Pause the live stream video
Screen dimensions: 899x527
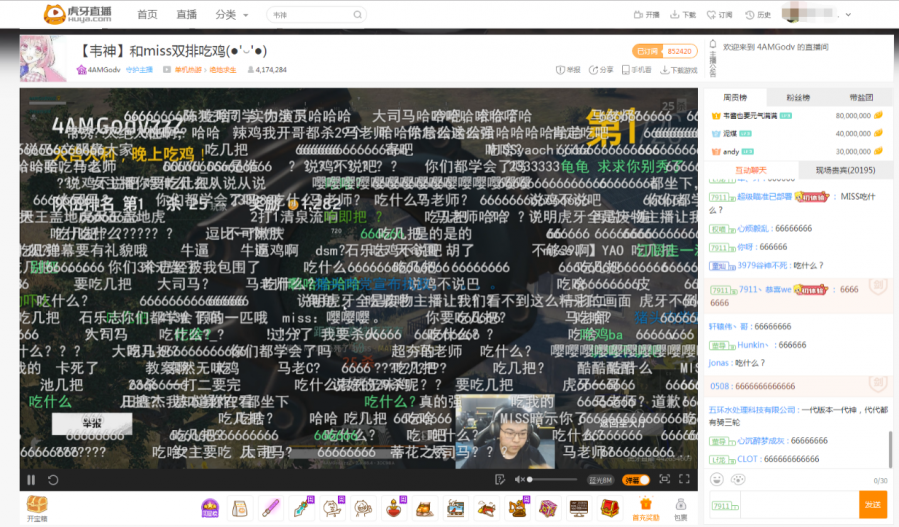click(x=31, y=480)
